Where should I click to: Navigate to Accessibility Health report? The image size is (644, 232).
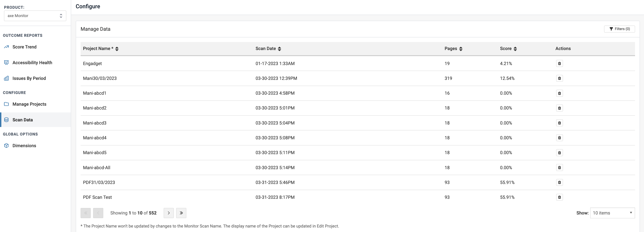(x=32, y=63)
